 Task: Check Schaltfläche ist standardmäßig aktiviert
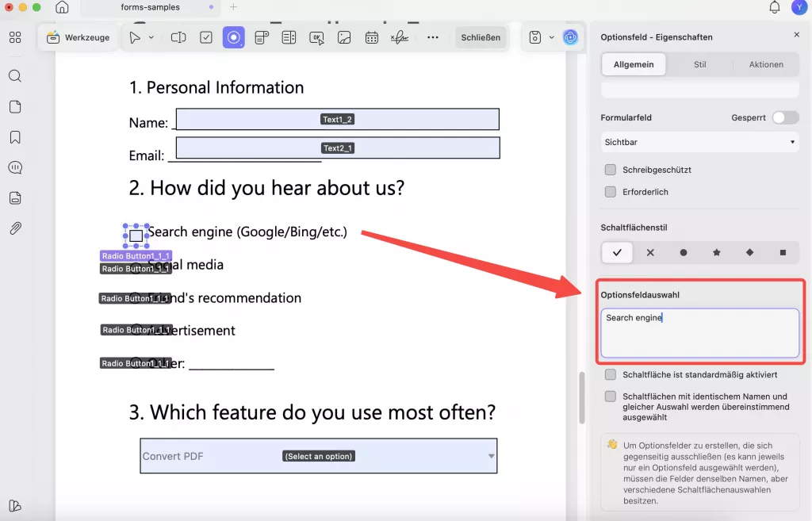click(611, 374)
